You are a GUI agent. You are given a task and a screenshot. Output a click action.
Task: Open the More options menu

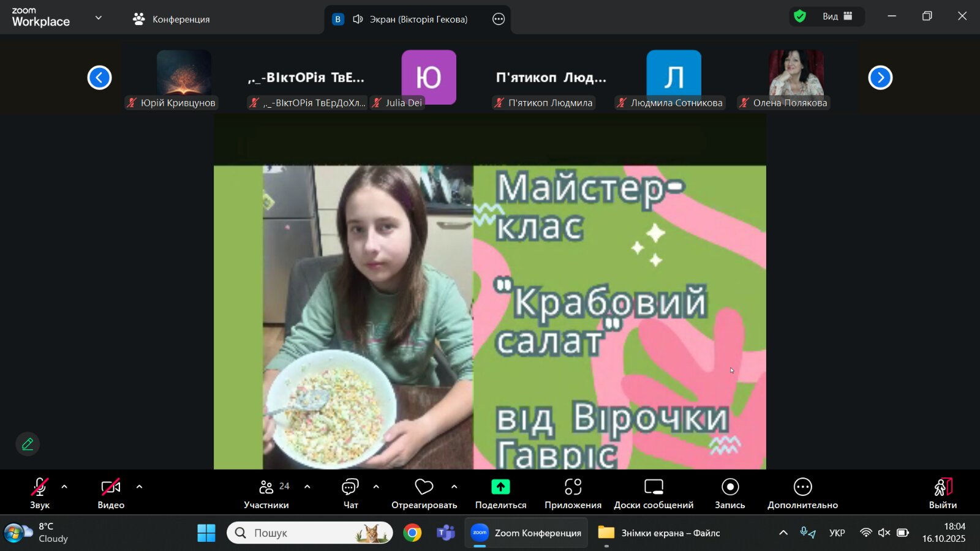coord(802,493)
